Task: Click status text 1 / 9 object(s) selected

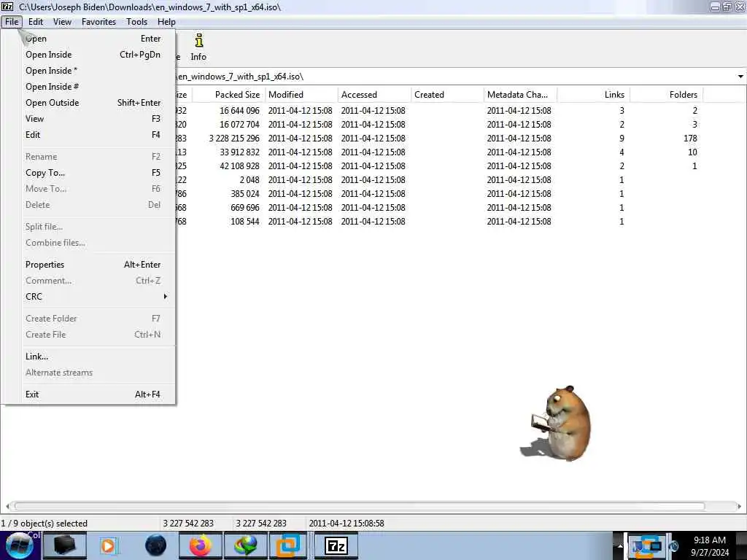Action: coord(44,524)
